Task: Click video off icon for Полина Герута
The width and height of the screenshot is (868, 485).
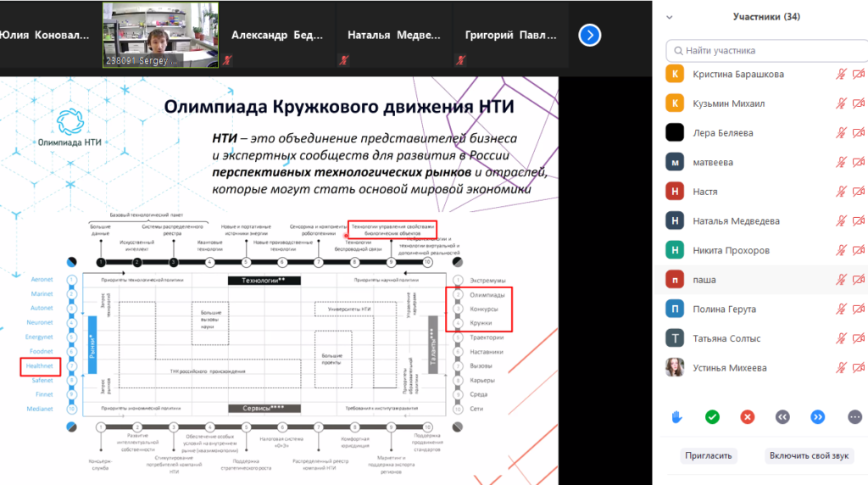Action: coord(859,309)
